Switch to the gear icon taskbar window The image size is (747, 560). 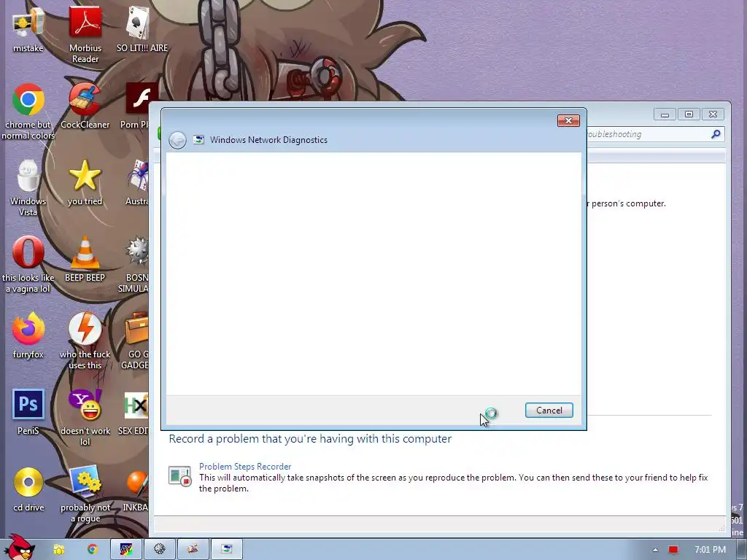point(159,550)
